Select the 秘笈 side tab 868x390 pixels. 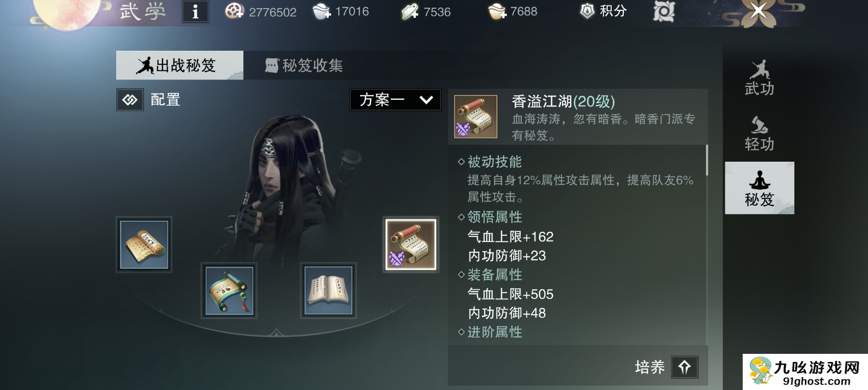[x=760, y=188]
